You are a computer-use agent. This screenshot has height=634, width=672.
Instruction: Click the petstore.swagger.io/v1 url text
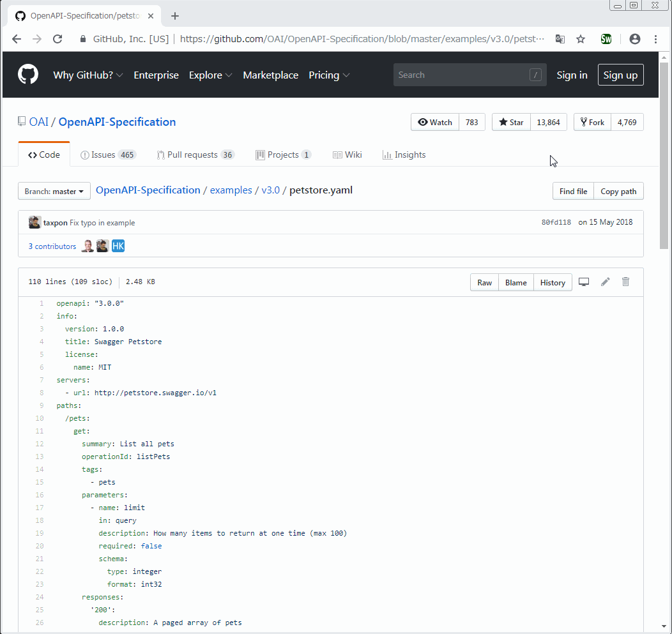155,393
